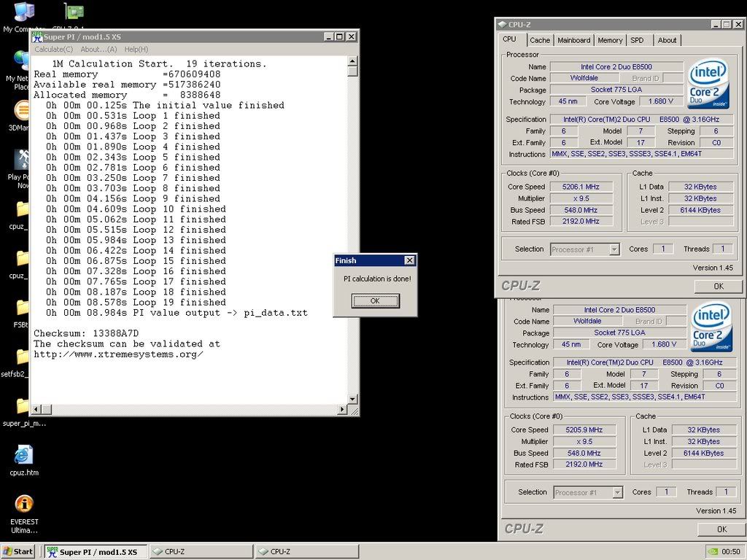This screenshot has height=560, width=747.
Task: Click the http://www.xtremesystems.org/ text
Action: 119,354
